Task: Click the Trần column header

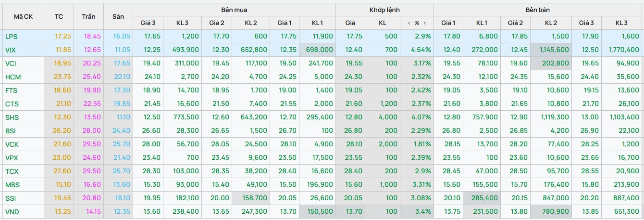Action: 88,16
